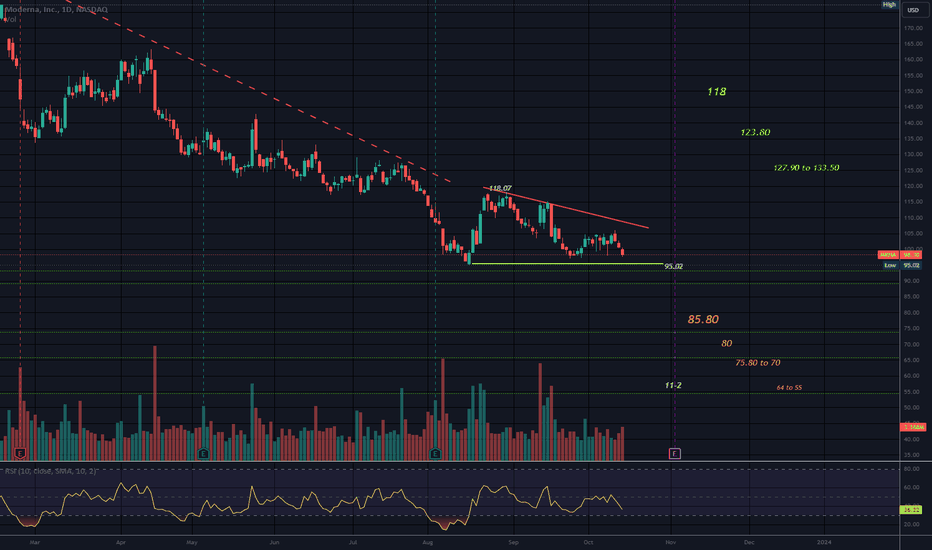Click the Aug label on time axis
This screenshot has height=550, width=932.
pyautogui.click(x=427, y=542)
